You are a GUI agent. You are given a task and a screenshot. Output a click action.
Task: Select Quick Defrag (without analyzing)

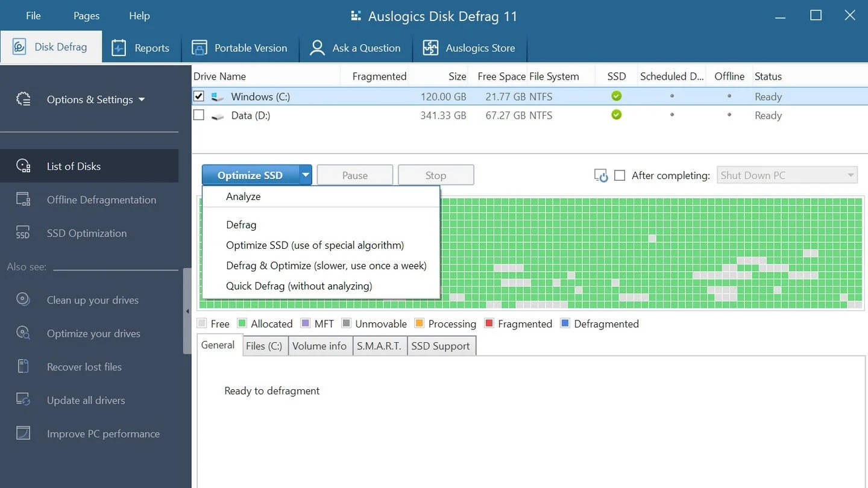point(321,286)
